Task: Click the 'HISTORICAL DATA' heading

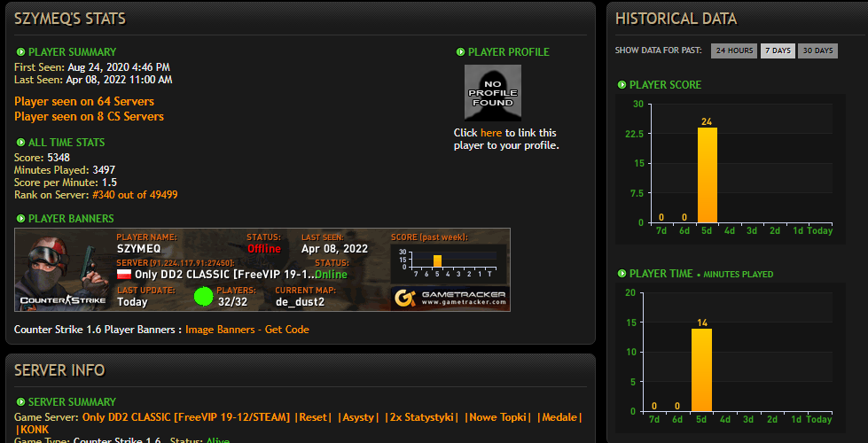Action: [676, 19]
